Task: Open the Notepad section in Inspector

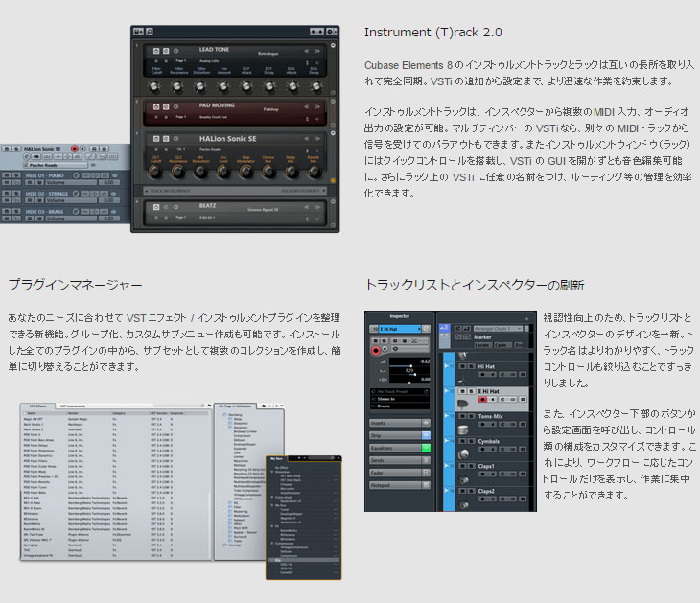Action: (x=400, y=485)
